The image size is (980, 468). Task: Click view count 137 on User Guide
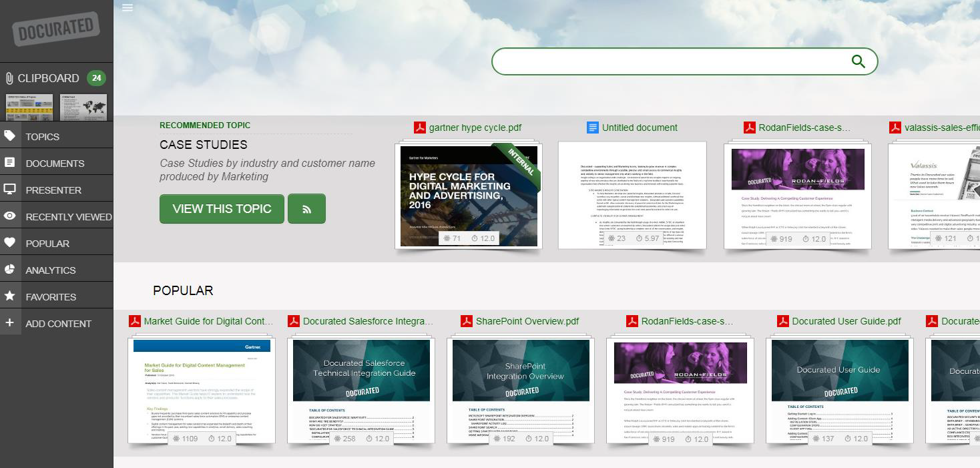pos(822,439)
